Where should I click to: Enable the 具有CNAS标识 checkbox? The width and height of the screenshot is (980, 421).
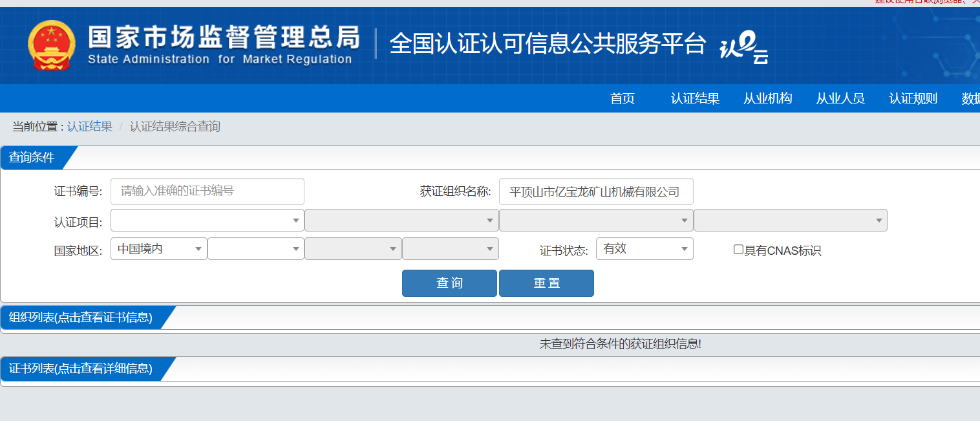[738, 250]
